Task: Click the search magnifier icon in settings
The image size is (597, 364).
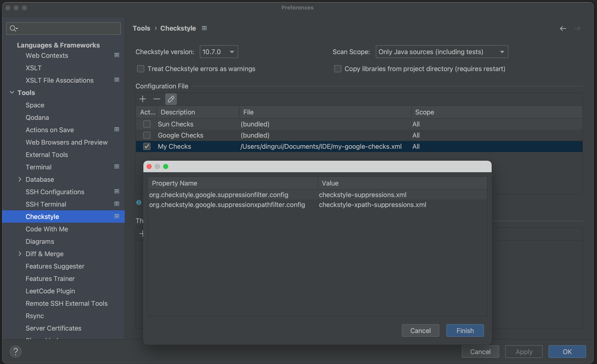Action: tap(13, 29)
